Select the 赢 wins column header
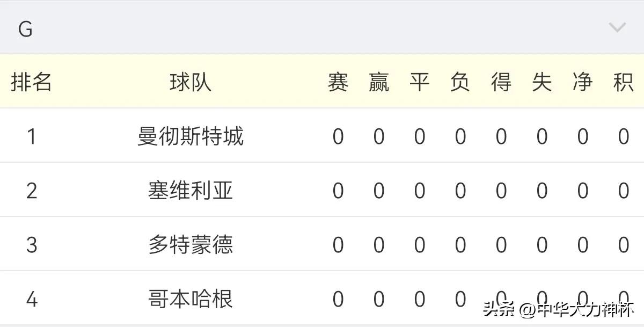644x327 pixels. (379, 82)
